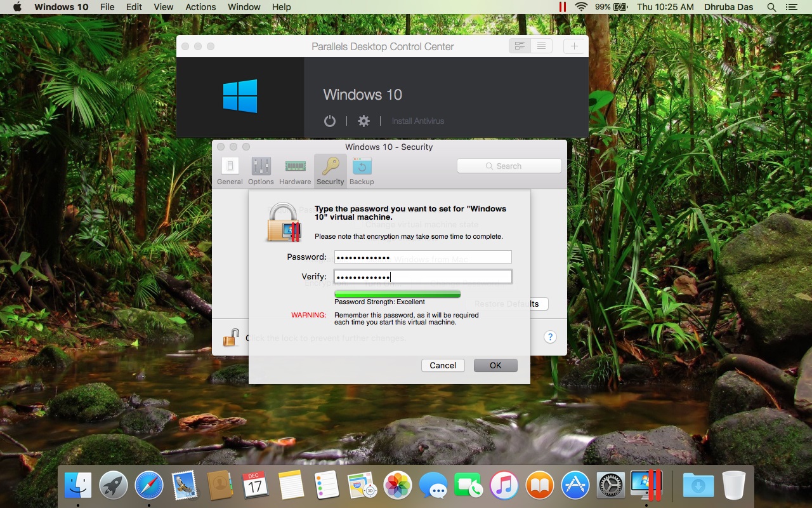Viewport: 812px width, 508px height.
Task: Open Mail from the Dock
Action: click(x=185, y=486)
